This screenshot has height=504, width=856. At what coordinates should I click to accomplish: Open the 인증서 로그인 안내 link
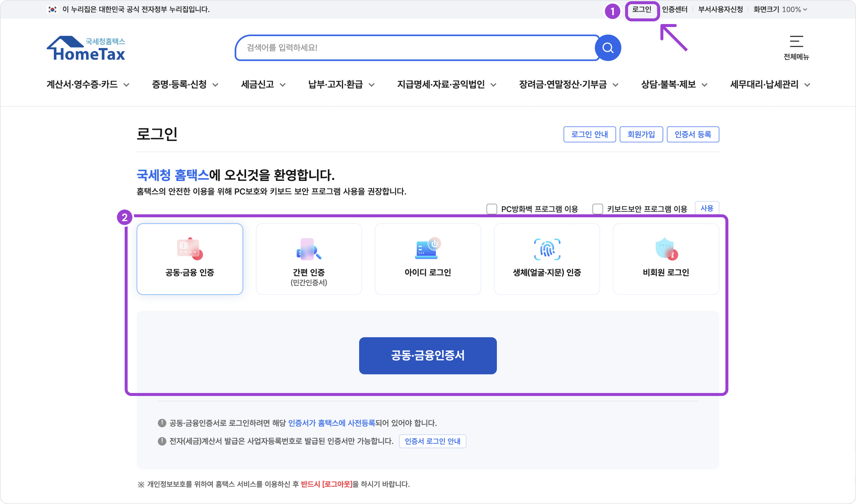coord(432,441)
